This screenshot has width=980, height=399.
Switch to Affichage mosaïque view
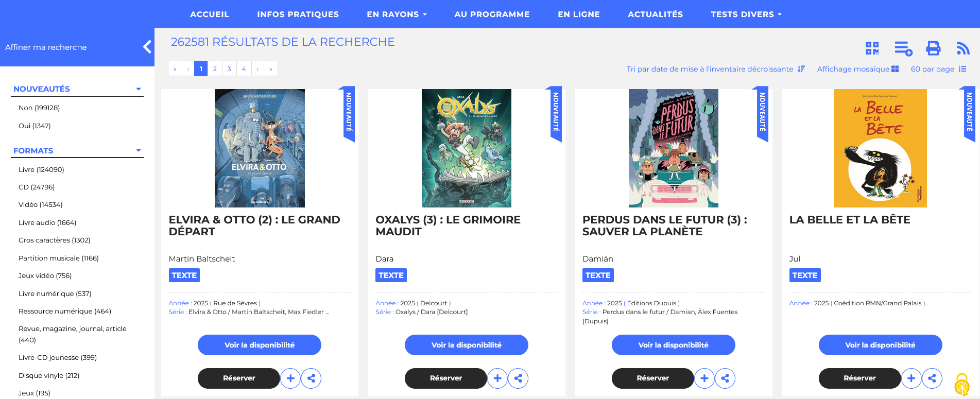(857, 69)
